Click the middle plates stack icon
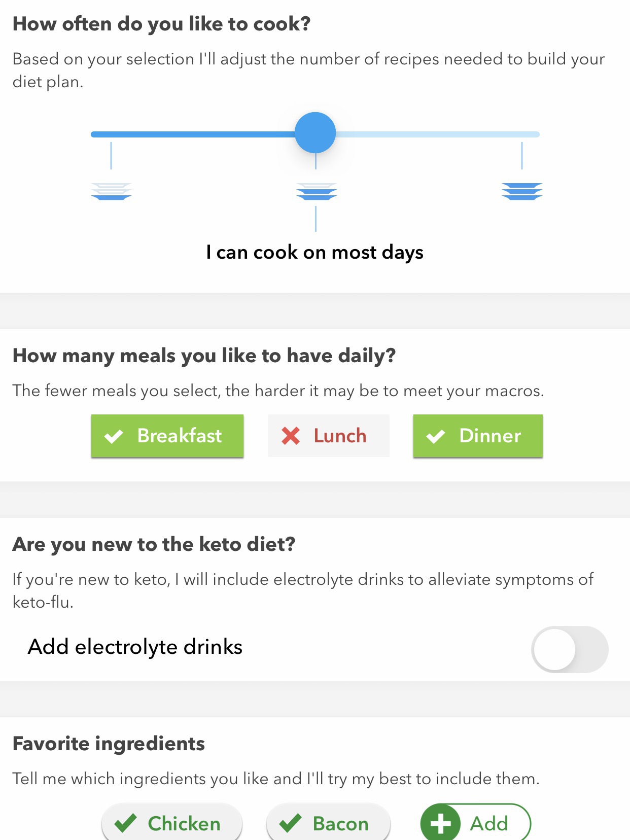 click(x=317, y=191)
